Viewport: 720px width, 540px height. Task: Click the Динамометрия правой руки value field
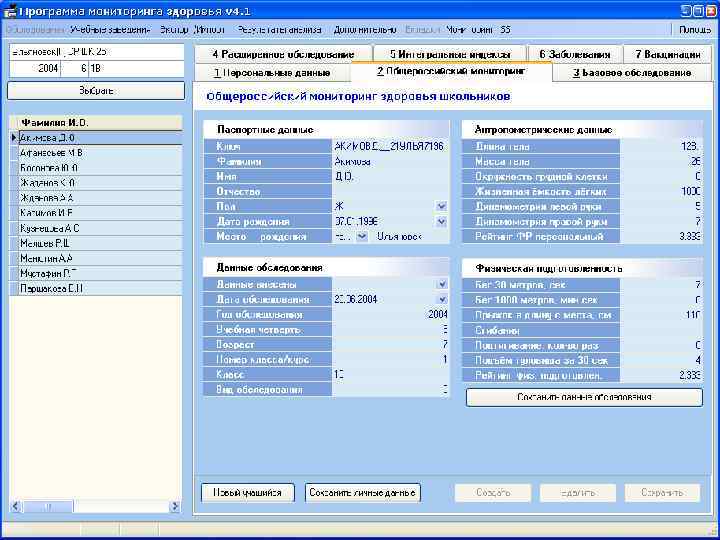661,222
